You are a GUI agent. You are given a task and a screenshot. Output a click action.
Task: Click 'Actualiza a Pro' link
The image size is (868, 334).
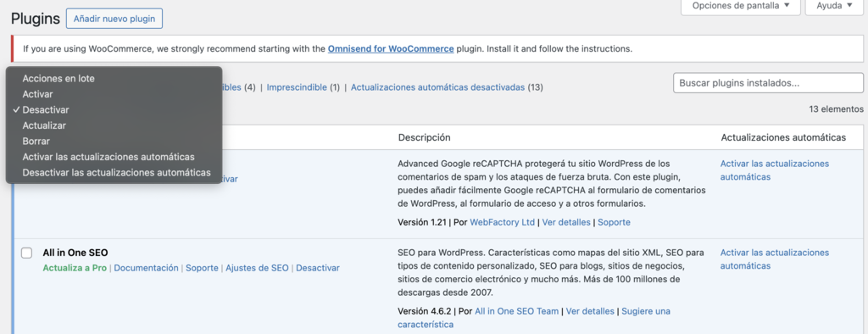click(75, 268)
